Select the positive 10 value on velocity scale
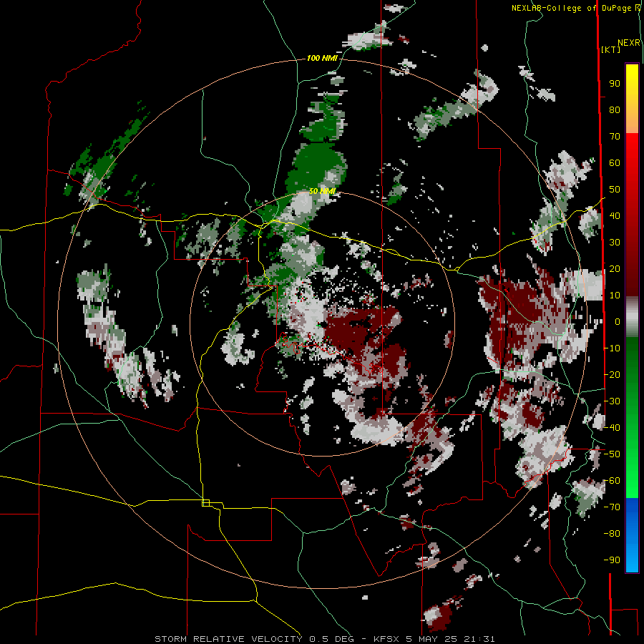Screen dimensions: 644x644 [x=615, y=296]
